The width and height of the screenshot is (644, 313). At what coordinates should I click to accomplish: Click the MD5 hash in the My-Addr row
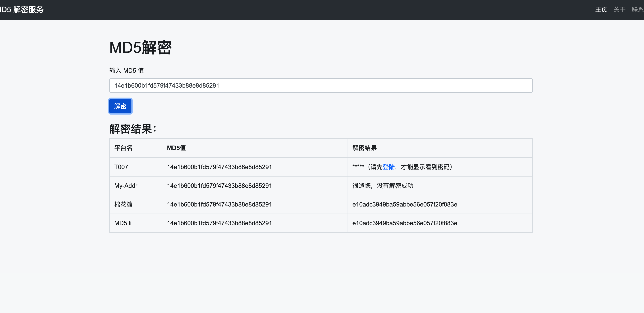click(x=219, y=186)
